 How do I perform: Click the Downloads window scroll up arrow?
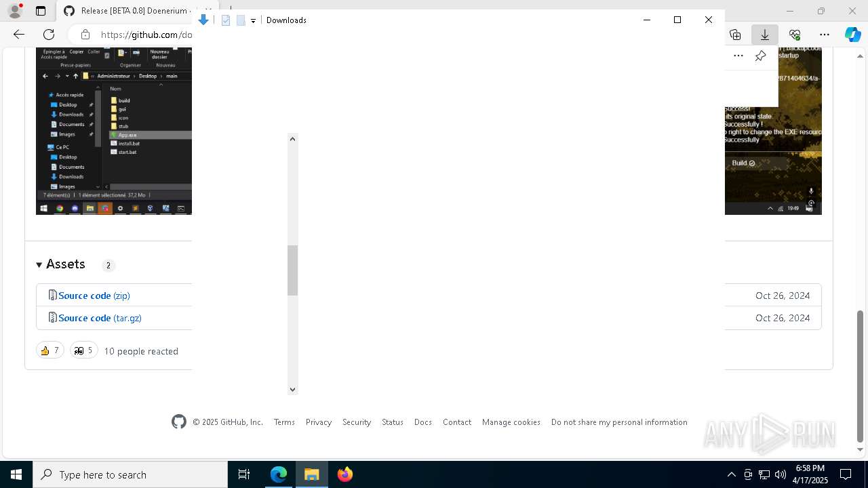292,139
